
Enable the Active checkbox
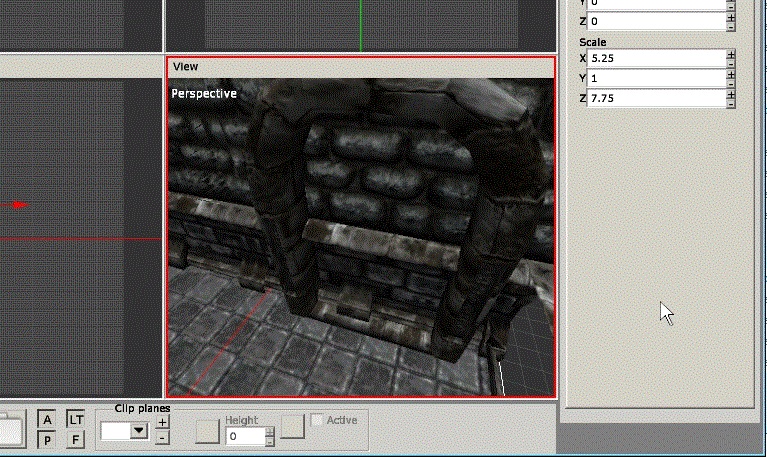coord(318,420)
